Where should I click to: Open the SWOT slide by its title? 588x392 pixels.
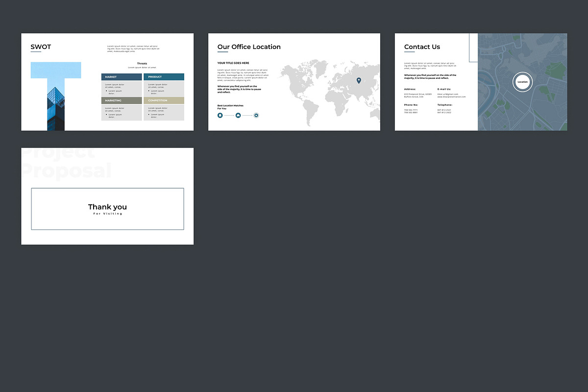[x=41, y=47]
